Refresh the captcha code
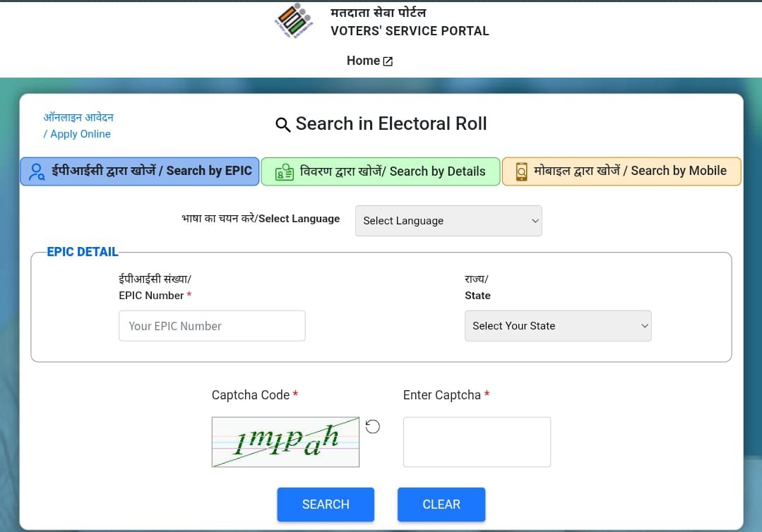762x532 pixels. click(x=373, y=426)
